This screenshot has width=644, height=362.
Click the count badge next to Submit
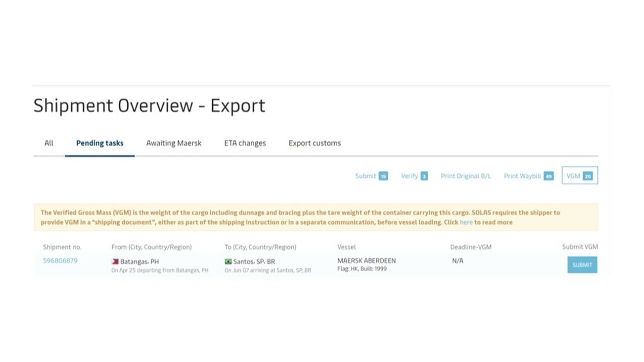[x=383, y=176]
